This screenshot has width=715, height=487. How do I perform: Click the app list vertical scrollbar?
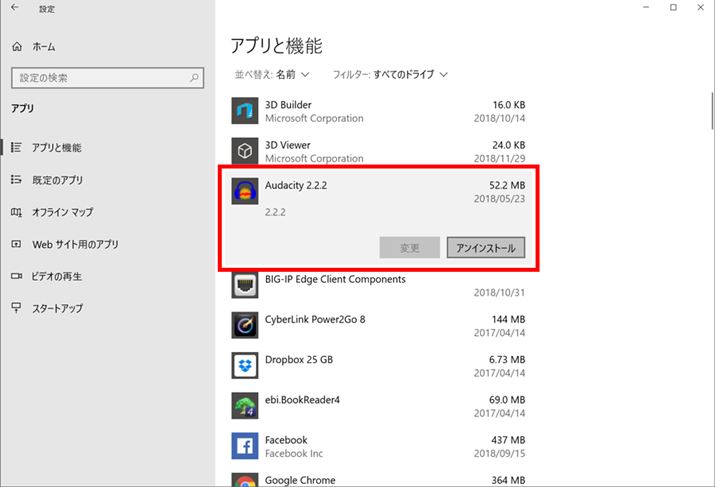pyautogui.click(x=712, y=112)
